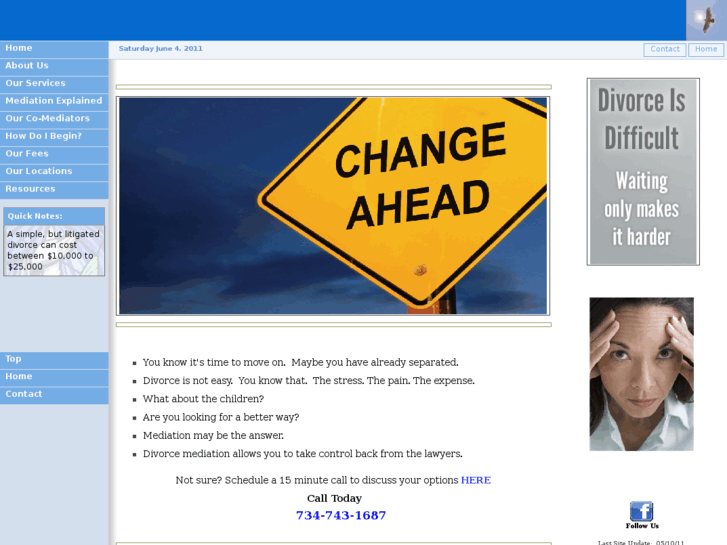727x545 pixels.
Task: Go to Resources page
Action: tap(54, 190)
